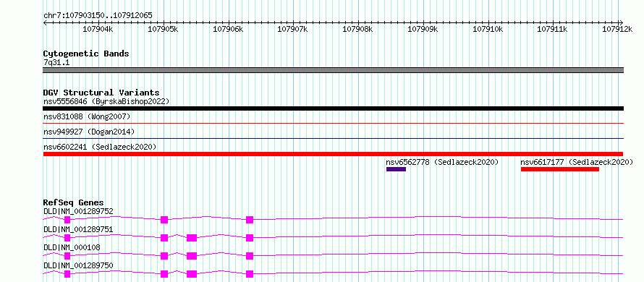Screen dimensions: 644x282
Task: Click the nsv5556846 (ByrskaBishop2022) label
Action: (106, 101)
